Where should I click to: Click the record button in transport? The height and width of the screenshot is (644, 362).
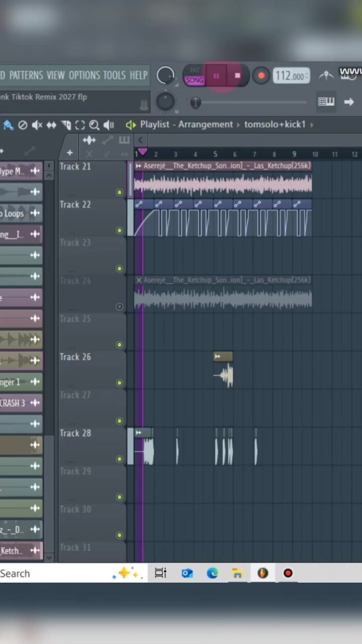pos(261,76)
